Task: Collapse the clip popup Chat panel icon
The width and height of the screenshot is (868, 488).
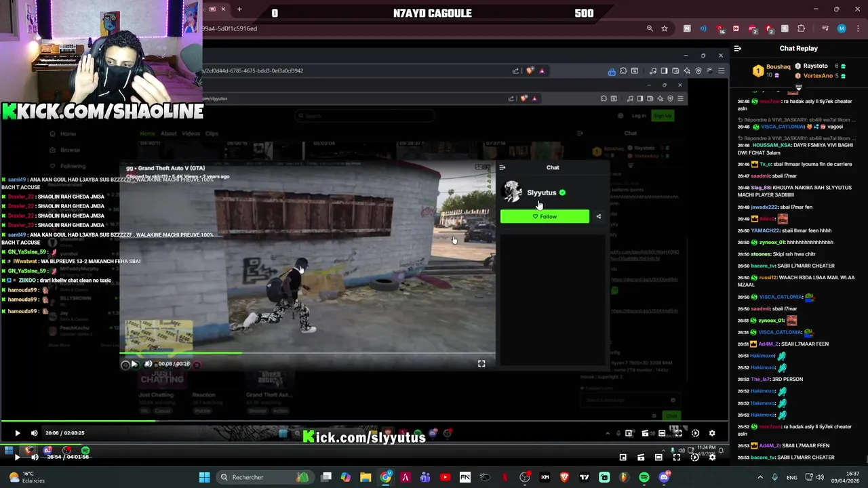Action: pos(502,167)
